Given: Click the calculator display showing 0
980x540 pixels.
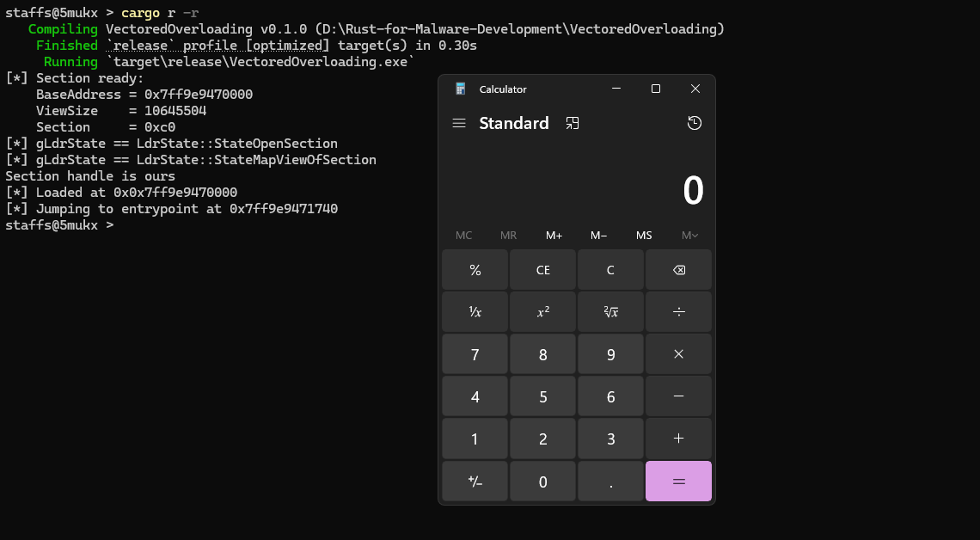Looking at the screenshot, I should 693,191.
